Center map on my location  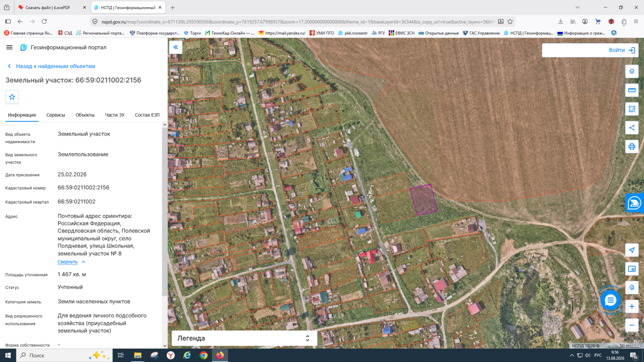point(632,250)
